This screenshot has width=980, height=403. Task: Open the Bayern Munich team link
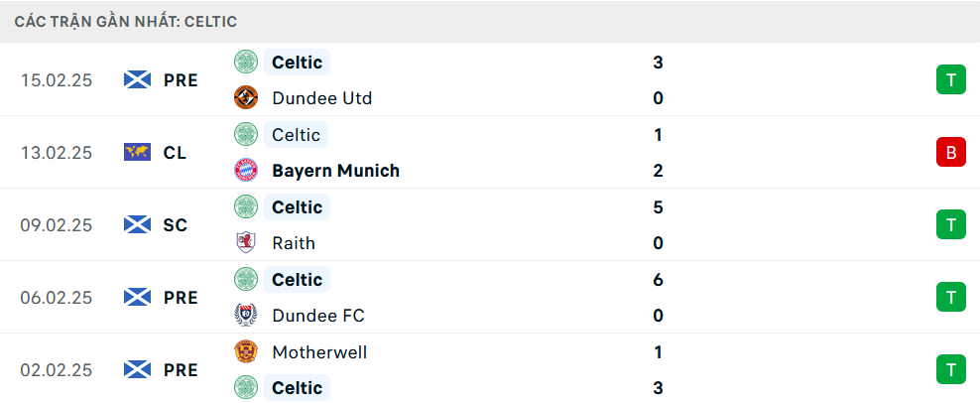point(335,171)
